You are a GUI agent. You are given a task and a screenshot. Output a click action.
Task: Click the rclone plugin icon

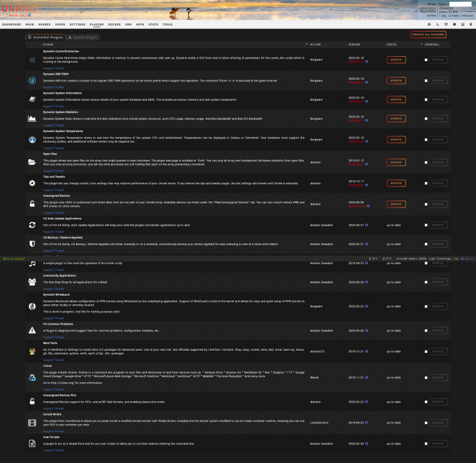pyautogui.click(x=32, y=378)
